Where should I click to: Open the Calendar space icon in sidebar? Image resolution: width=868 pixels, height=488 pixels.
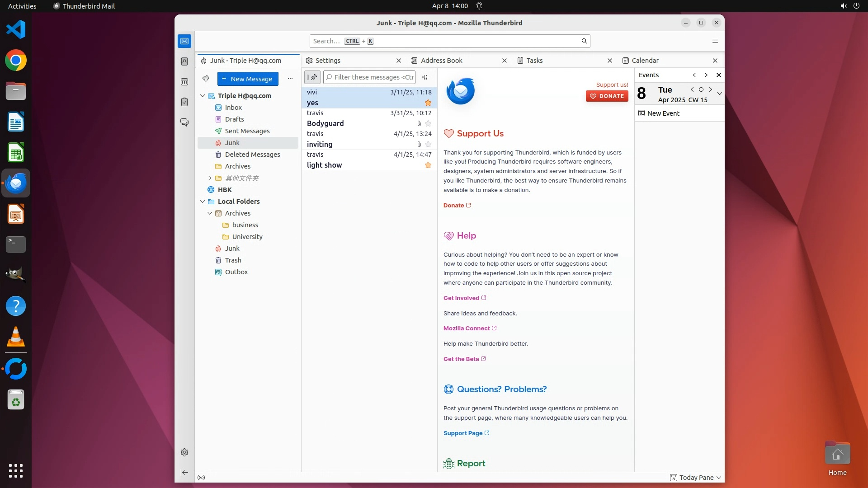tap(184, 82)
